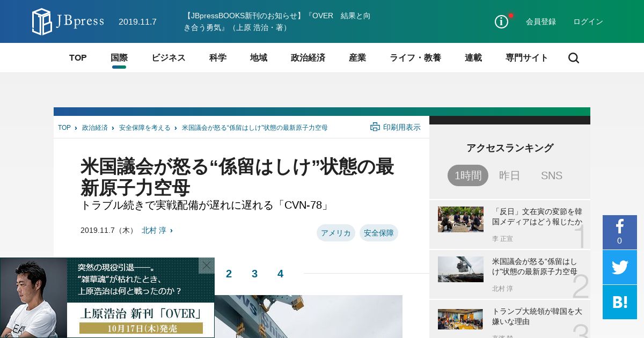Open the information notification icon
This screenshot has width=644, height=338.
point(502,21)
